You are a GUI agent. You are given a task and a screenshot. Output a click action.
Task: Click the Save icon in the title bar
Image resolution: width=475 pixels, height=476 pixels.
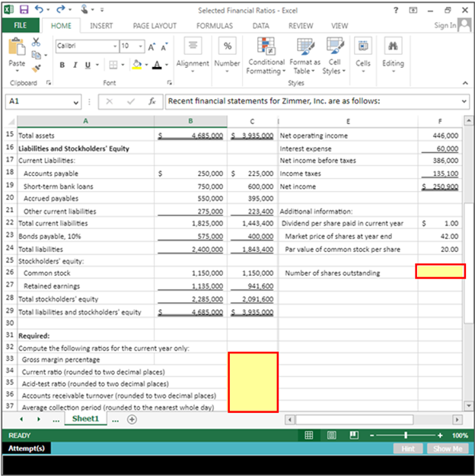pos(24,10)
